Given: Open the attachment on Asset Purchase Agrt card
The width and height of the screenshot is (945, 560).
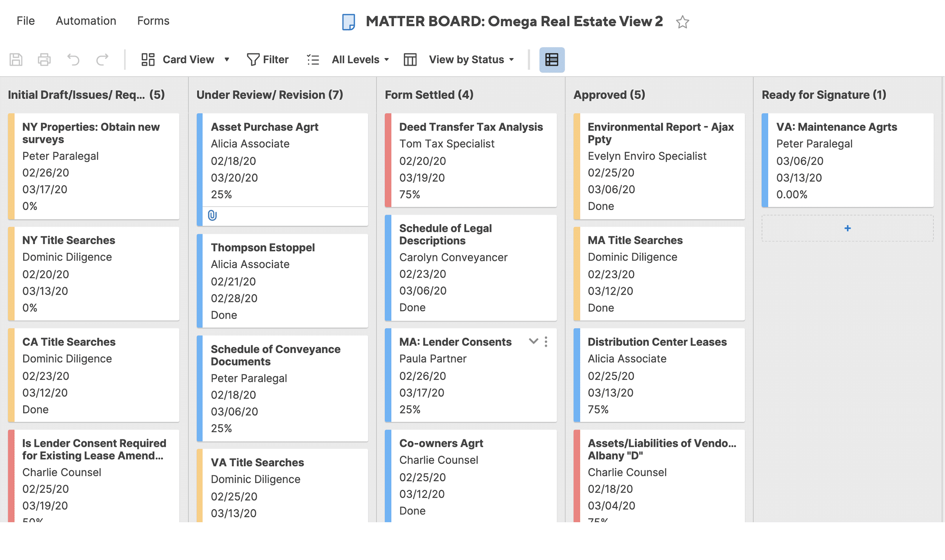Looking at the screenshot, I should click(212, 216).
